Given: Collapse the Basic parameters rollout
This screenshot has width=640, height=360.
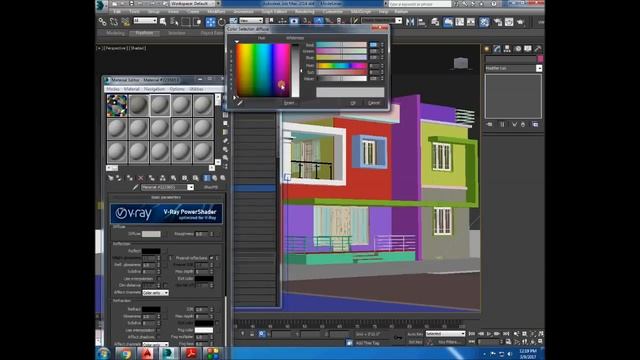Looking at the screenshot, I should point(166,197).
